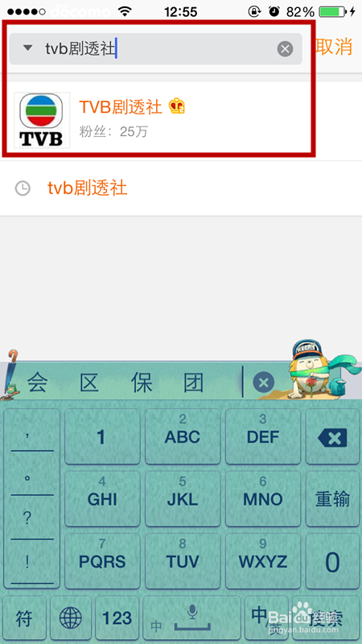Tap the clock history icon
The width and height of the screenshot is (362, 644).
[x=23, y=188]
